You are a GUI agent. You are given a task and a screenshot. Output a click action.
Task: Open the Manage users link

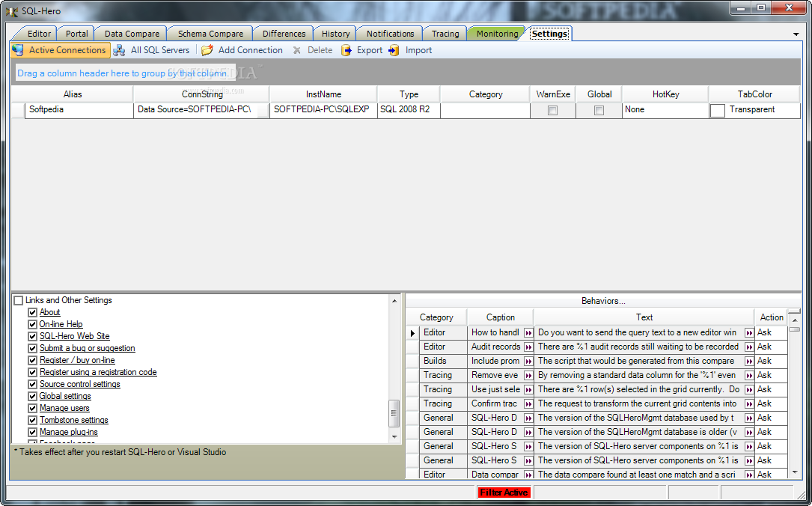pos(64,408)
